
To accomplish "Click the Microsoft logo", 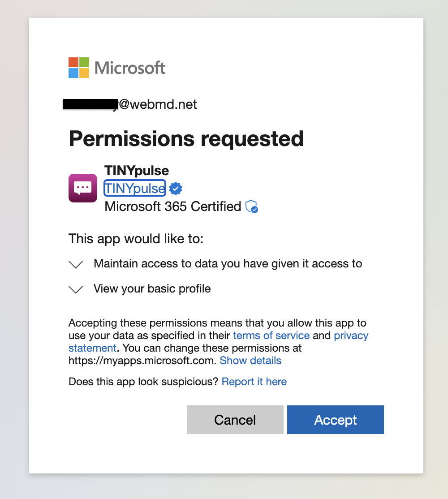I will click(116, 68).
